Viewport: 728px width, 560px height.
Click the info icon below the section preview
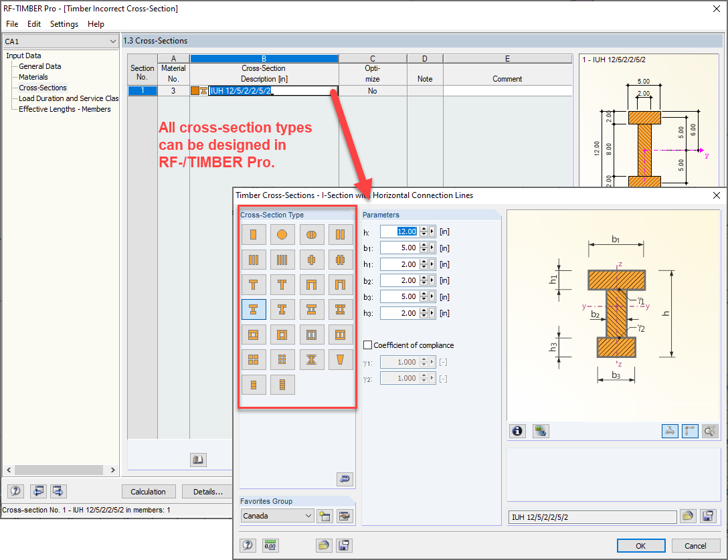point(517,431)
